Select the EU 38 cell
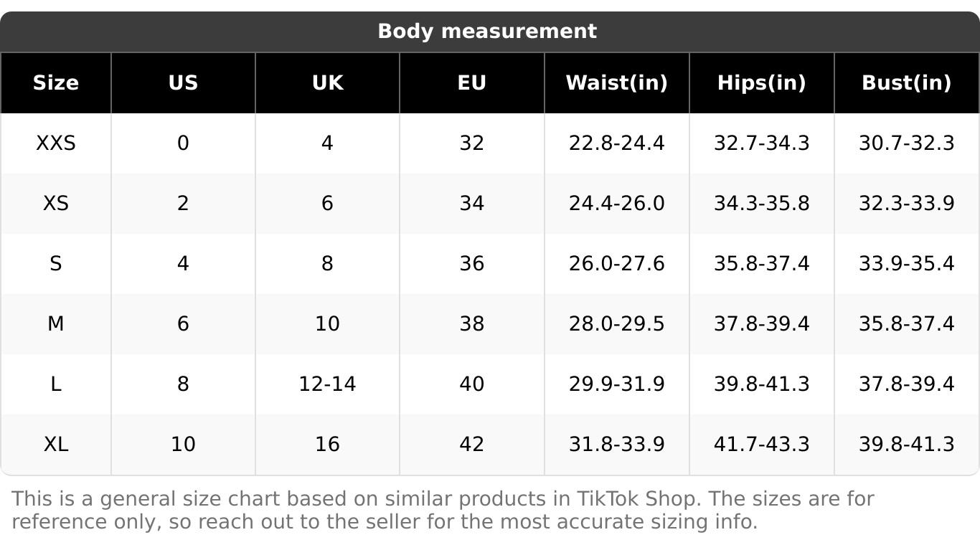This screenshot has width=980, height=545. coord(471,324)
